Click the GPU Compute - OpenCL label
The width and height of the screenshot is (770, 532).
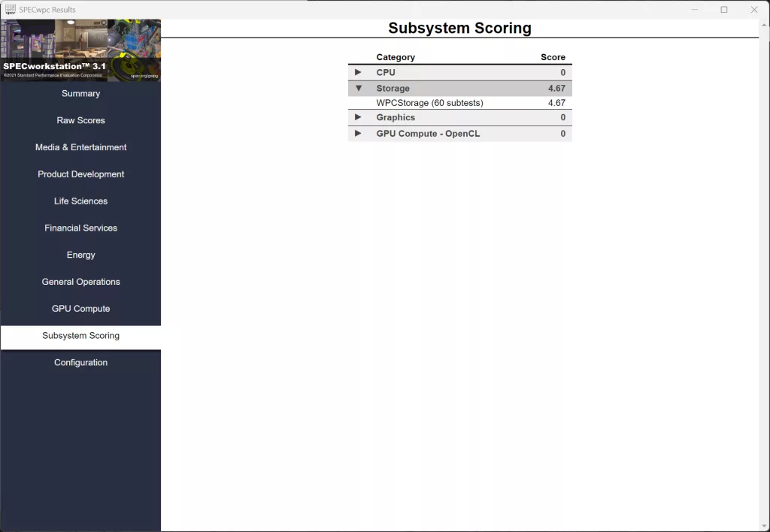click(x=428, y=134)
